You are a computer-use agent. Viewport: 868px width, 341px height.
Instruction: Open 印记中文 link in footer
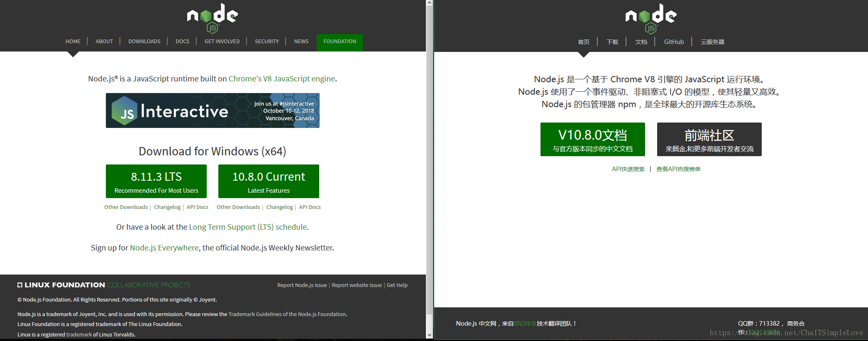525,324
